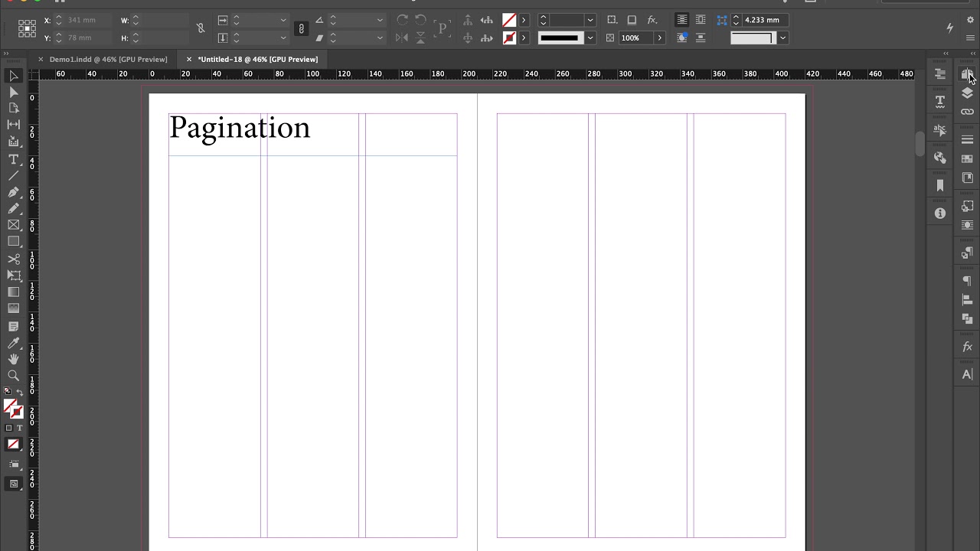The width and height of the screenshot is (980, 551).
Task: Open the Info panel icon
Action: click(939, 214)
